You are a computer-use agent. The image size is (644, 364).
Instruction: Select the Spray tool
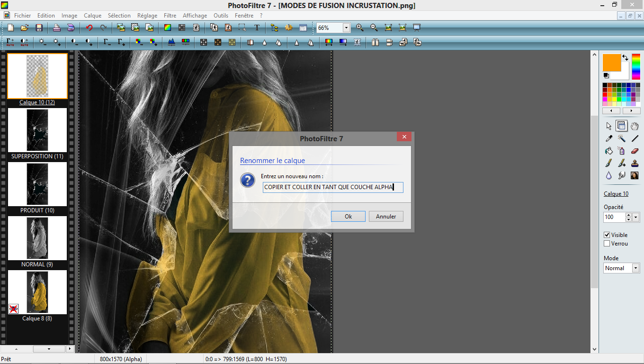click(622, 151)
